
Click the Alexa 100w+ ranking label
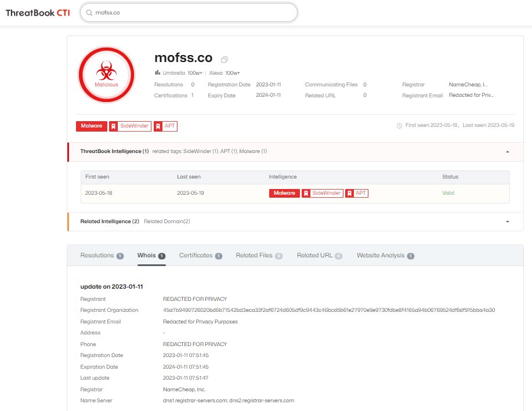pos(225,73)
